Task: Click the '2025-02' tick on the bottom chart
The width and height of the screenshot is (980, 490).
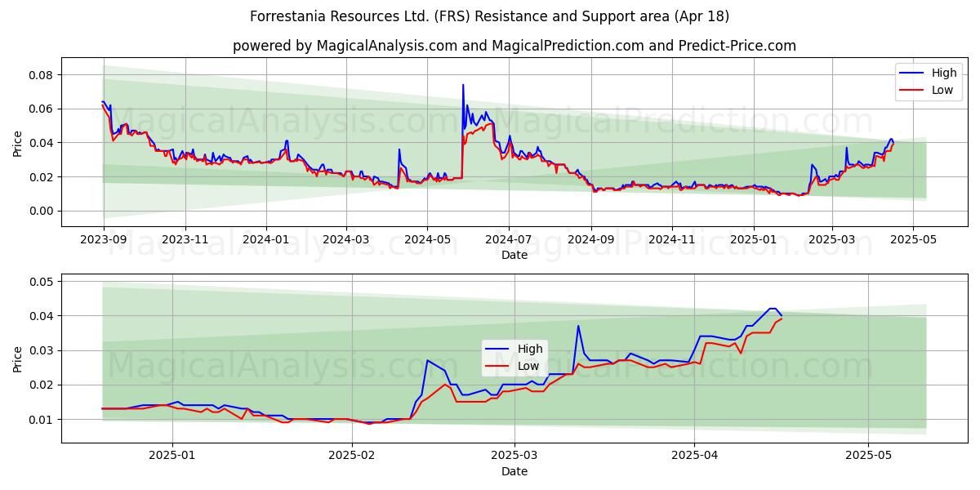Action: tap(352, 457)
